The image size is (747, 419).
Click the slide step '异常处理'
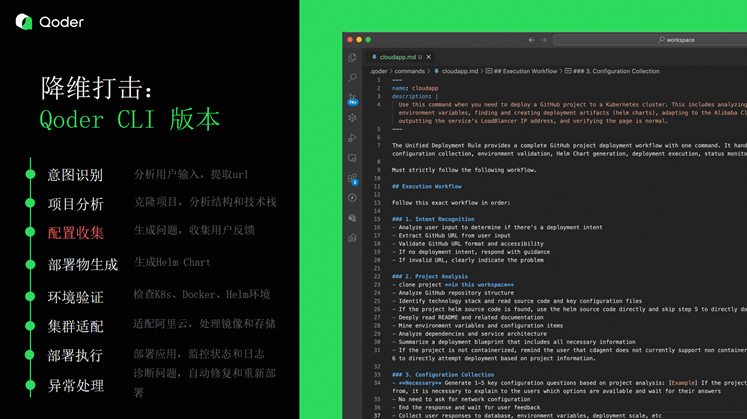click(75, 386)
